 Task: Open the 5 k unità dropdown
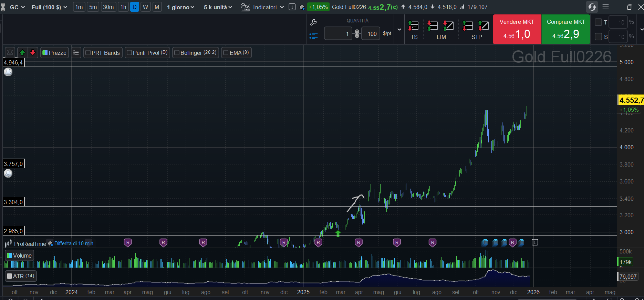pos(218,7)
